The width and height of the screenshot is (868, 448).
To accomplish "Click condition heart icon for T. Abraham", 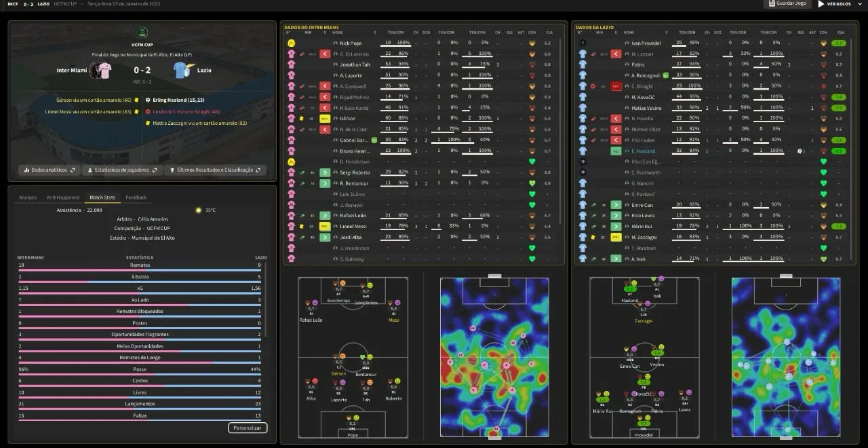I will point(824,248).
